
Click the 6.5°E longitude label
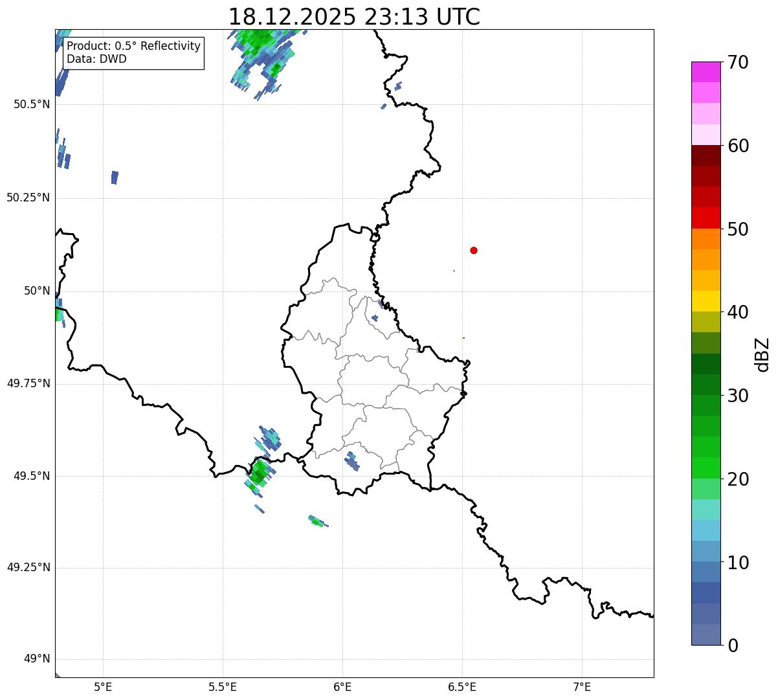tap(462, 686)
